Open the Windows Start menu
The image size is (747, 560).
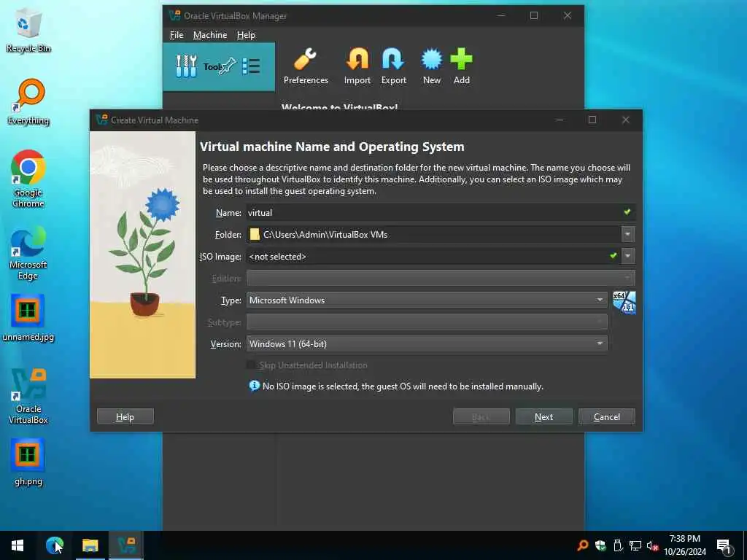click(18, 545)
